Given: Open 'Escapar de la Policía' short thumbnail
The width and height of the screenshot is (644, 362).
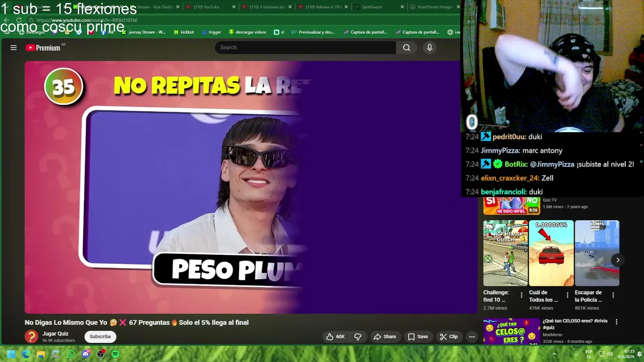Looking at the screenshot, I should (x=597, y=253).
